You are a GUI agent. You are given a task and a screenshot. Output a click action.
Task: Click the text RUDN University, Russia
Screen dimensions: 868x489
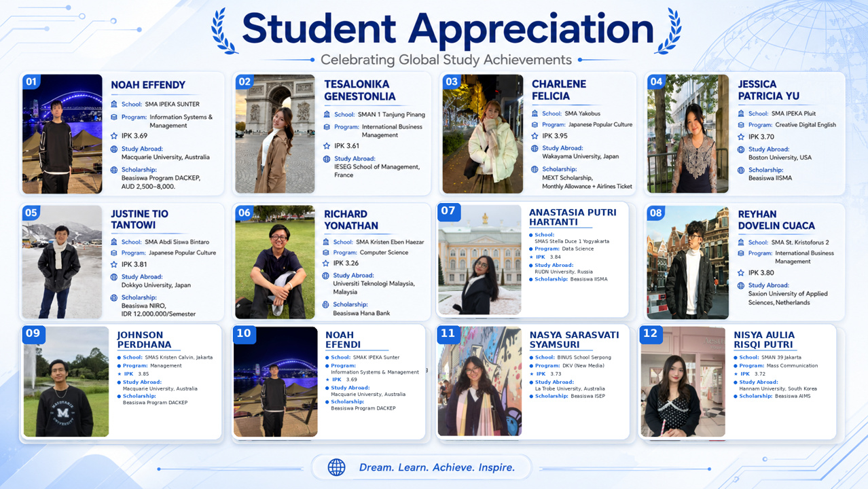(564, 272)
